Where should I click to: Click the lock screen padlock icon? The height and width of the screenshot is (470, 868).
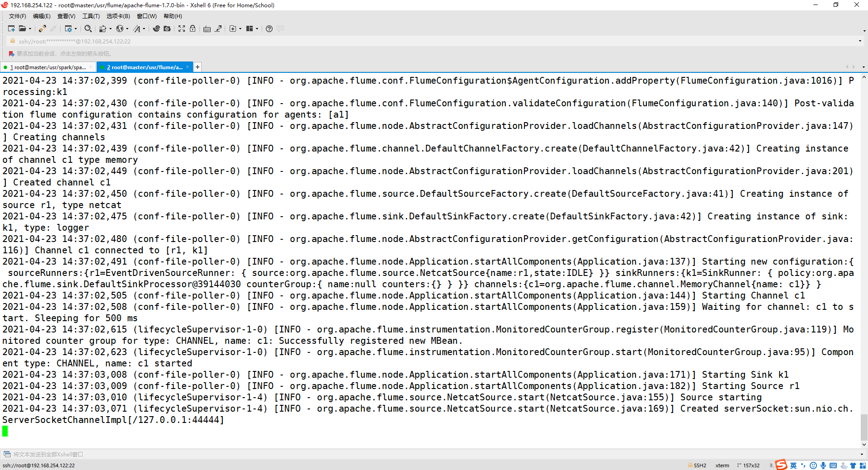193,28
